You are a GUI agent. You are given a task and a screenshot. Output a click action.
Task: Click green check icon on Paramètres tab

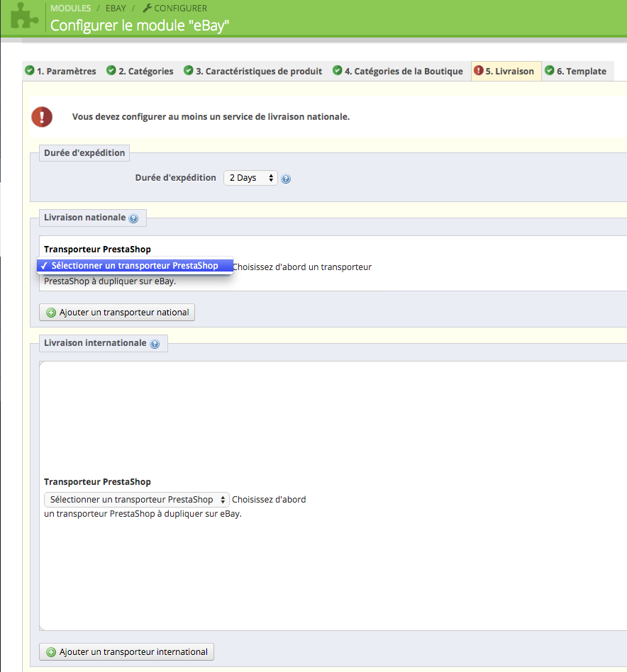coord(30,70)
